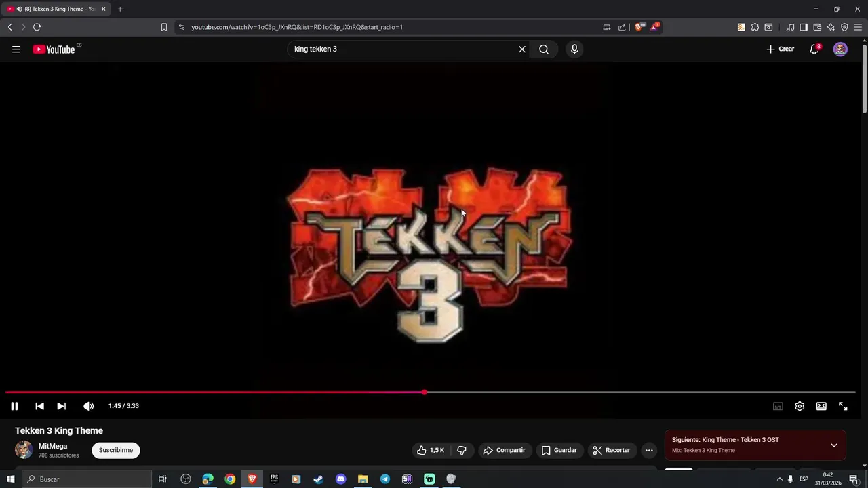Viewport: 868px width, 488px height.
Task: Open the ESP language selector
Action: (x=804, y=479)
